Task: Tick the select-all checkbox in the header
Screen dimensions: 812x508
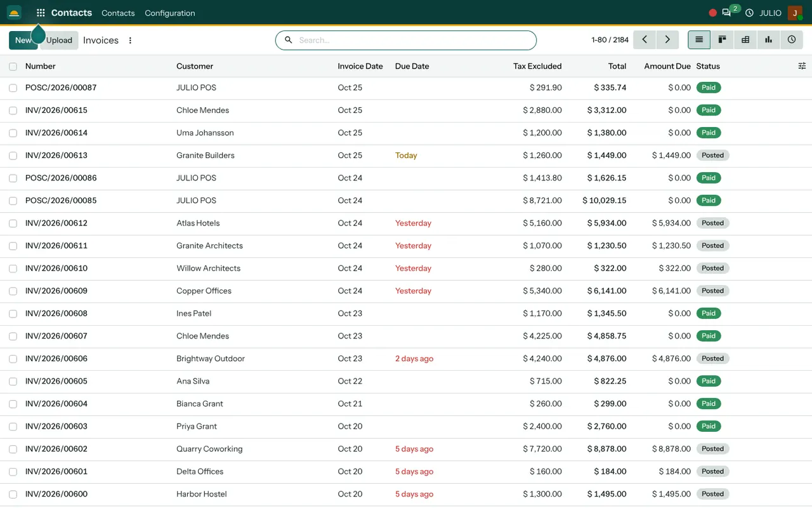Action: tap(13, 67)
